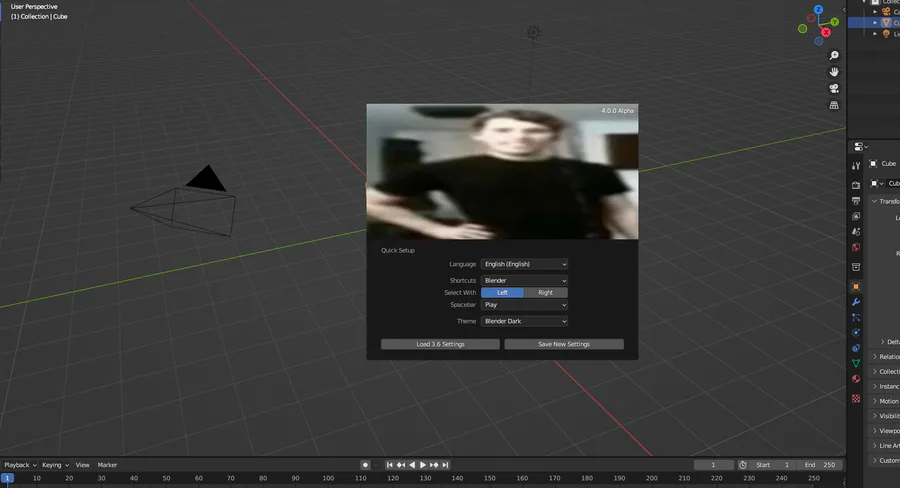Open the Collection properties tab (box icon)
This screenshot has width=900, height=488.
pyautogui.click(x=856, y=267)
